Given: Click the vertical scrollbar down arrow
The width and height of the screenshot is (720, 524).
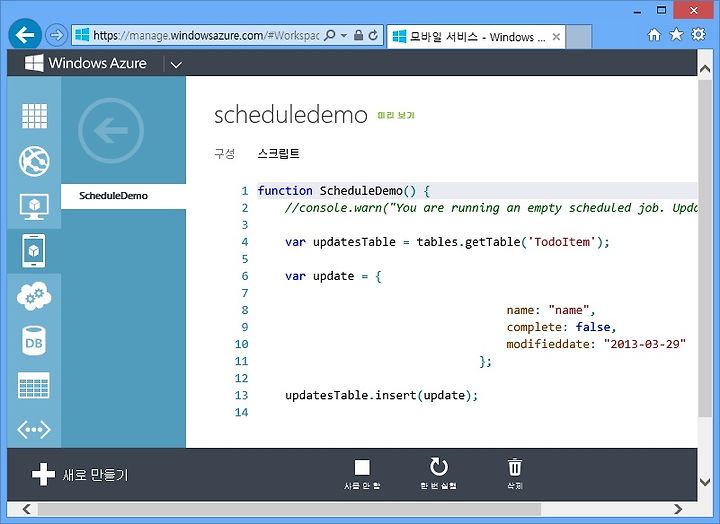Looking at the screenshot, I should [x=705, y=482].
